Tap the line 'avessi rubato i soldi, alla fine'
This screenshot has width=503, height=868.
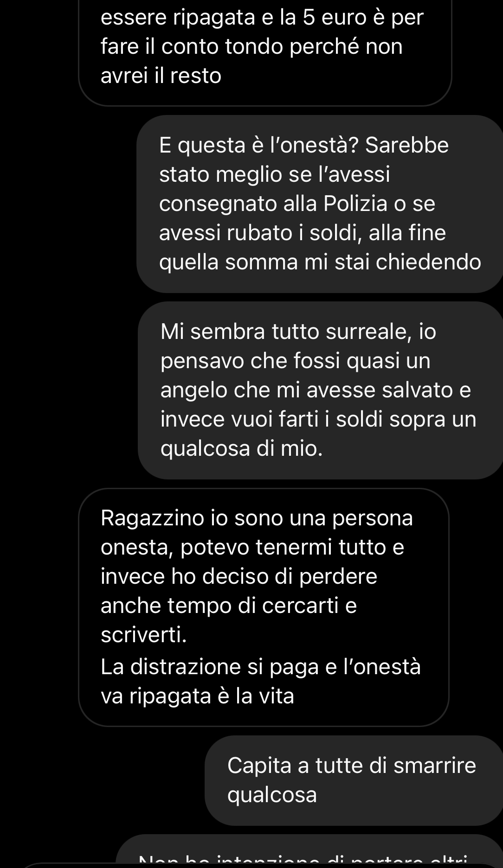click(302, 233)
